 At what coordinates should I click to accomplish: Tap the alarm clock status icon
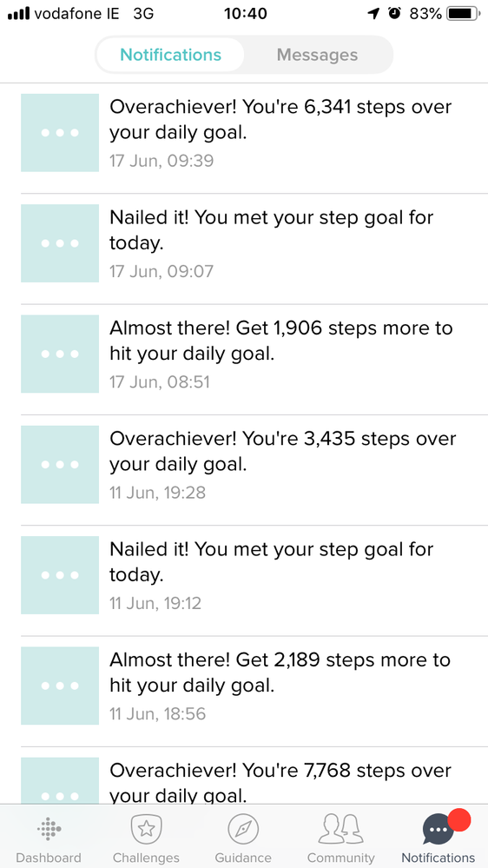[x=394, y=13]
